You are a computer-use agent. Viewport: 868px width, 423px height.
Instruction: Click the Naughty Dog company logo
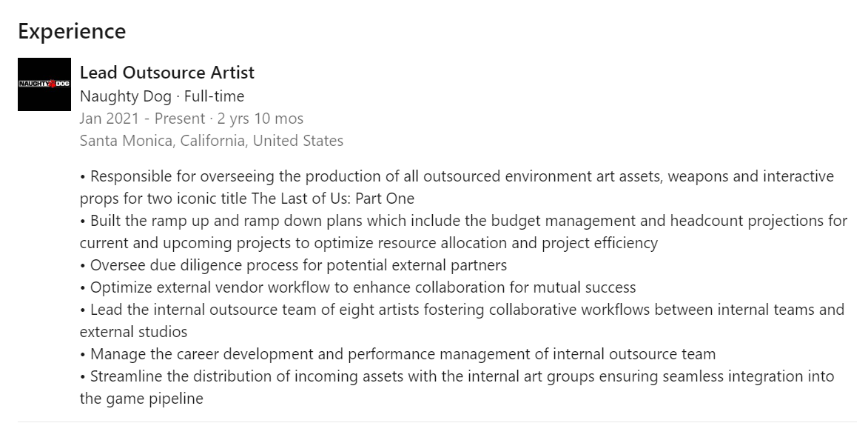pos(44,84)
